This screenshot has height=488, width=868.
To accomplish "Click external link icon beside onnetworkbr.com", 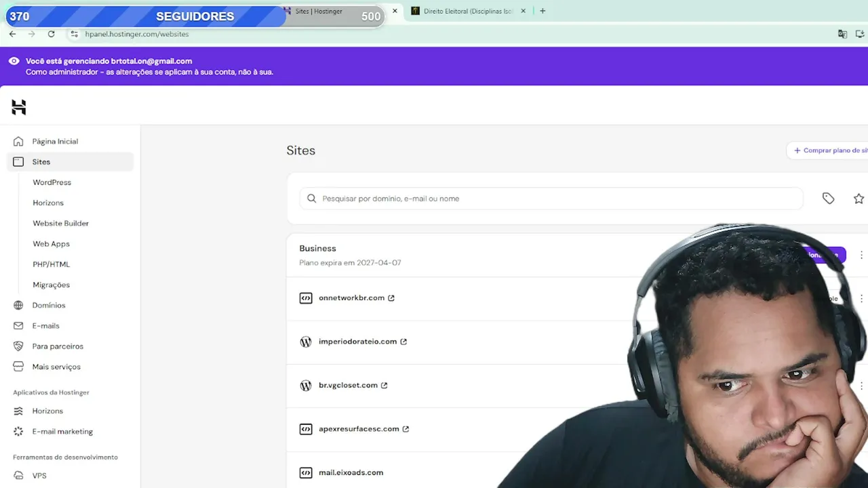I will tap(391, 298).
